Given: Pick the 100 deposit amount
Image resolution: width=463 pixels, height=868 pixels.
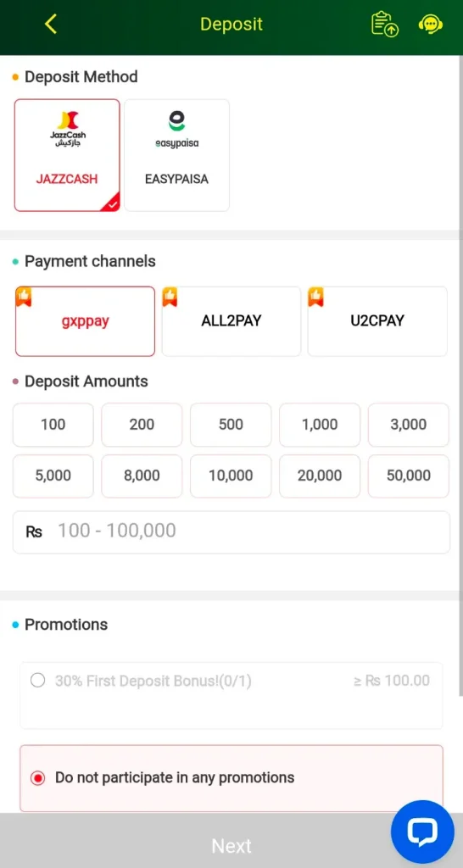Looking at the screenshot, I should point(53,425).
